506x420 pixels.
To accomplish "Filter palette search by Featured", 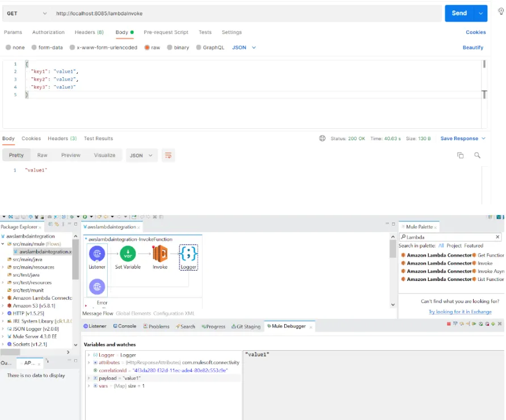I will (474, 246).
